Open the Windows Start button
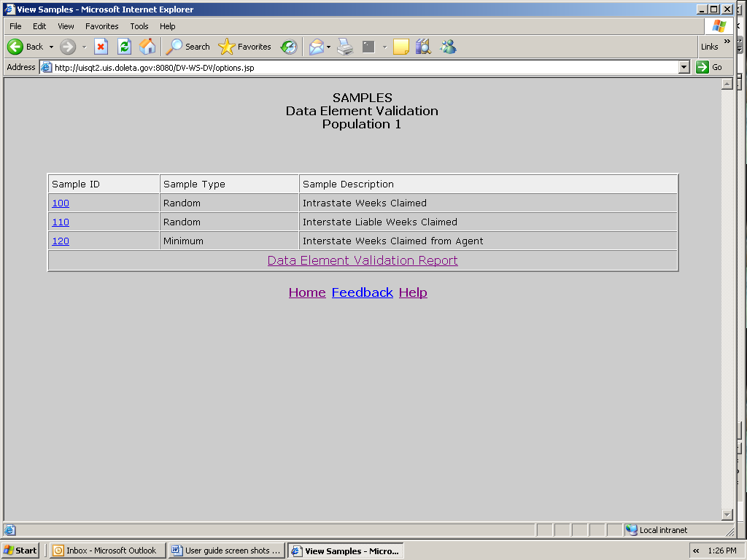747x560 pixels. (x=20, y=551)
